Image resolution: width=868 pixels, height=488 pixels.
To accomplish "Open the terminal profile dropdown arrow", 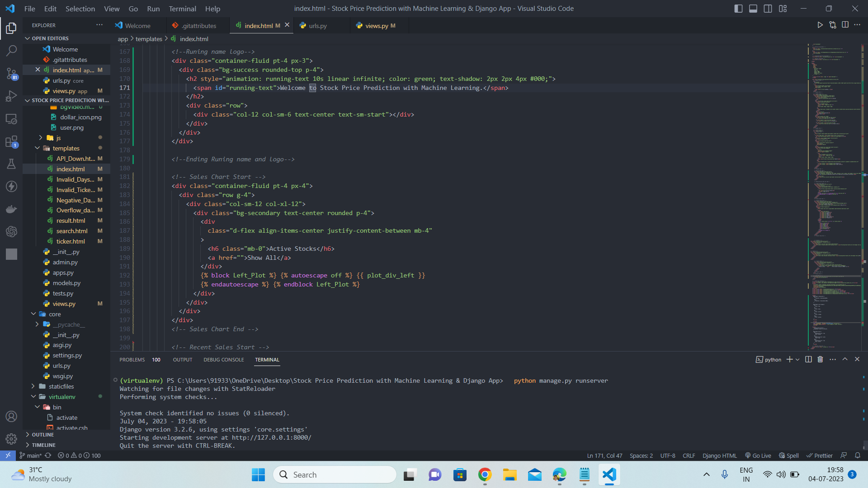I will (797, 359).
